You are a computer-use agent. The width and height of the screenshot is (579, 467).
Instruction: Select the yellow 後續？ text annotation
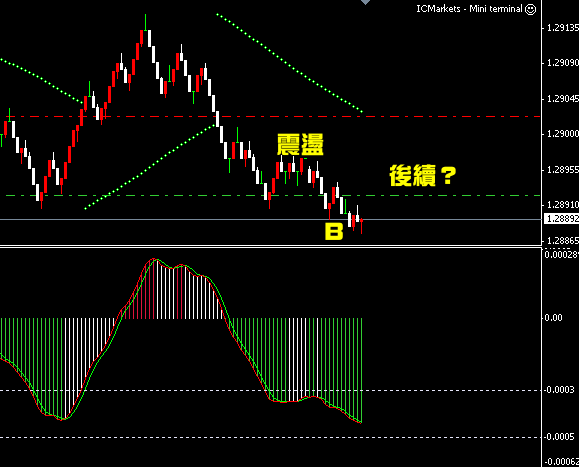pos(423,176)
